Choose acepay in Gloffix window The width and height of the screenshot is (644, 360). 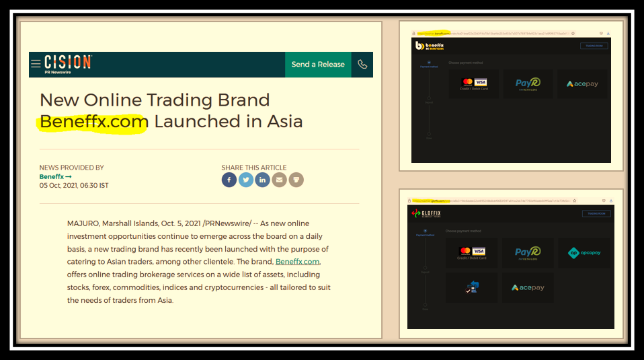point(528,287)
